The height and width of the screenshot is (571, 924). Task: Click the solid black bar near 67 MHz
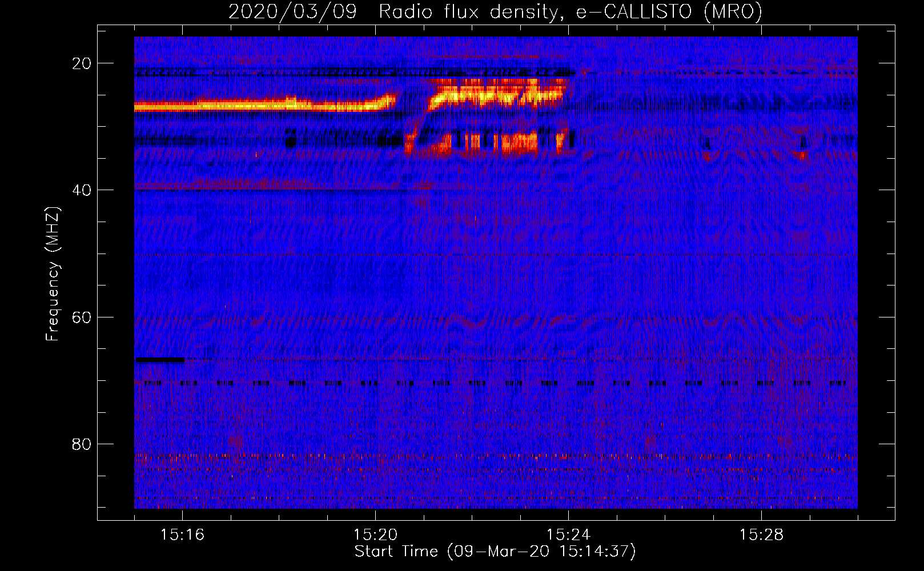pyautogui.click(x=159, y=360)
